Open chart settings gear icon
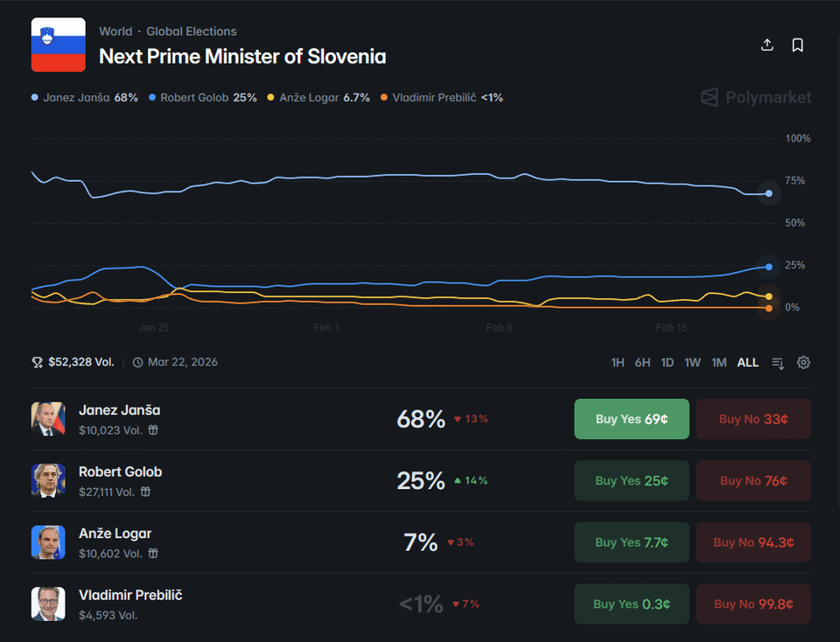This screenshot has width=840, height=642. coord(803,363)
